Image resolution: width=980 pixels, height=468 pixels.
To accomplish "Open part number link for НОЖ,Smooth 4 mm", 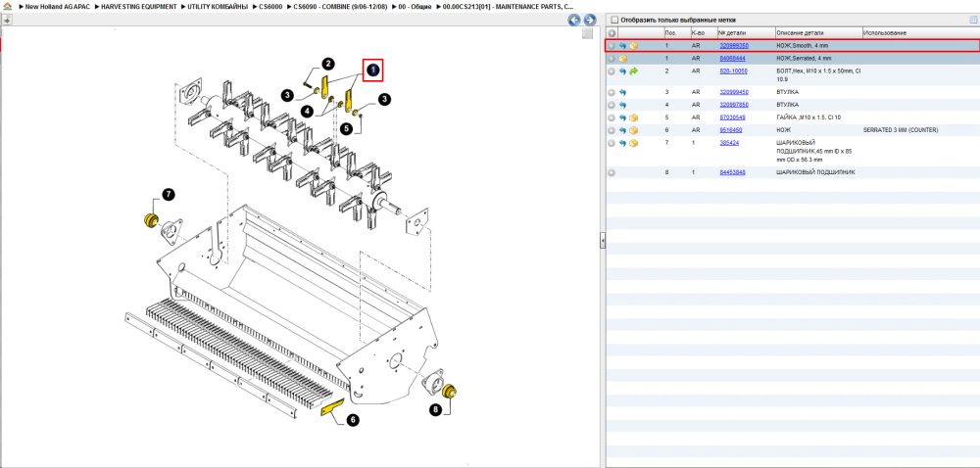I will point(734,46).
